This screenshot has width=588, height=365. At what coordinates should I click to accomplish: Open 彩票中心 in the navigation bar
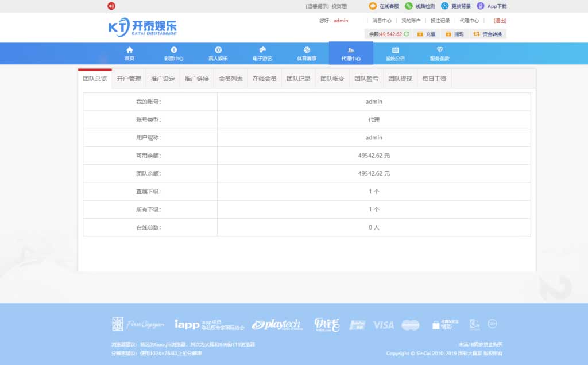click(174, 53)
